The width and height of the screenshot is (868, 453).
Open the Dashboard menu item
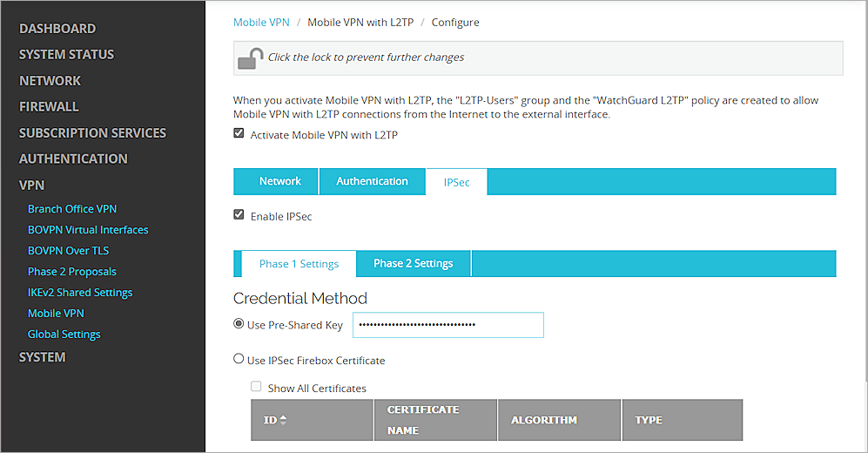click(57, 29)
